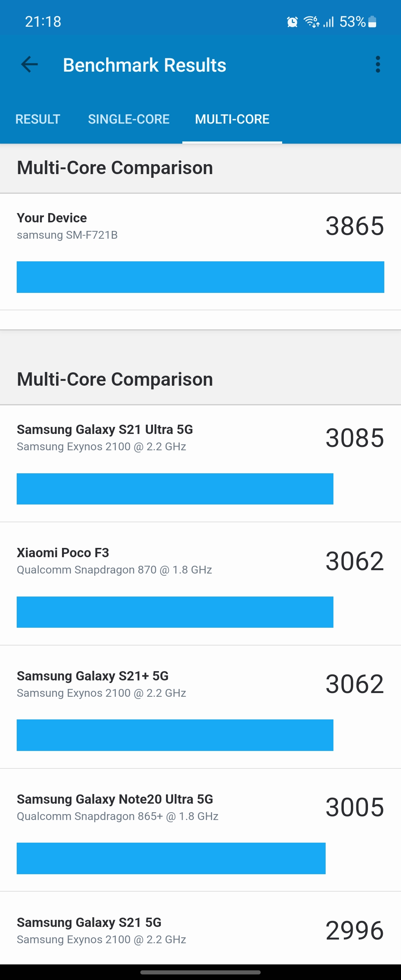The height and width of the screenshot is (980, 401).
Task: Switch to the SINGLE-CORE tab
Action: (x=128, y=119)
